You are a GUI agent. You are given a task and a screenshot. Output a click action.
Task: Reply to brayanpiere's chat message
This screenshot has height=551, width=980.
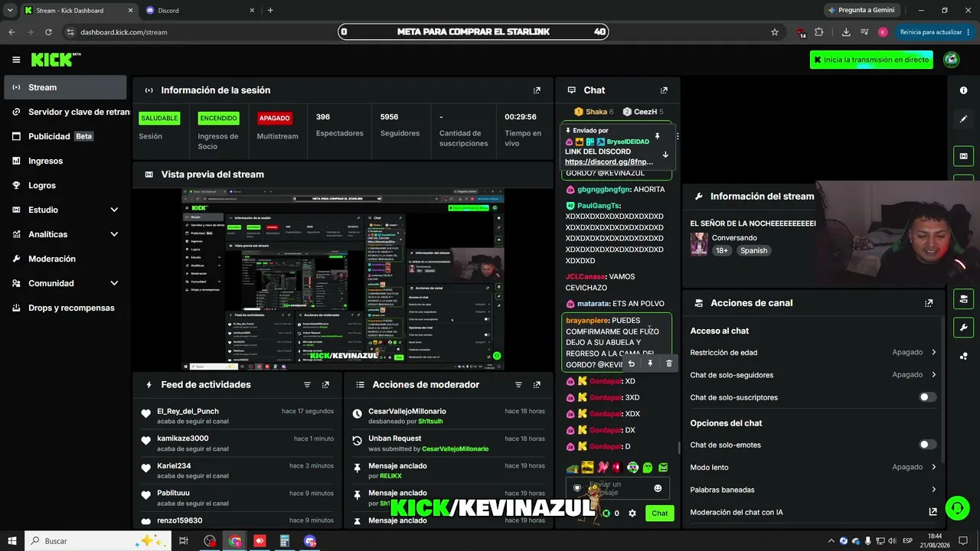631,364
